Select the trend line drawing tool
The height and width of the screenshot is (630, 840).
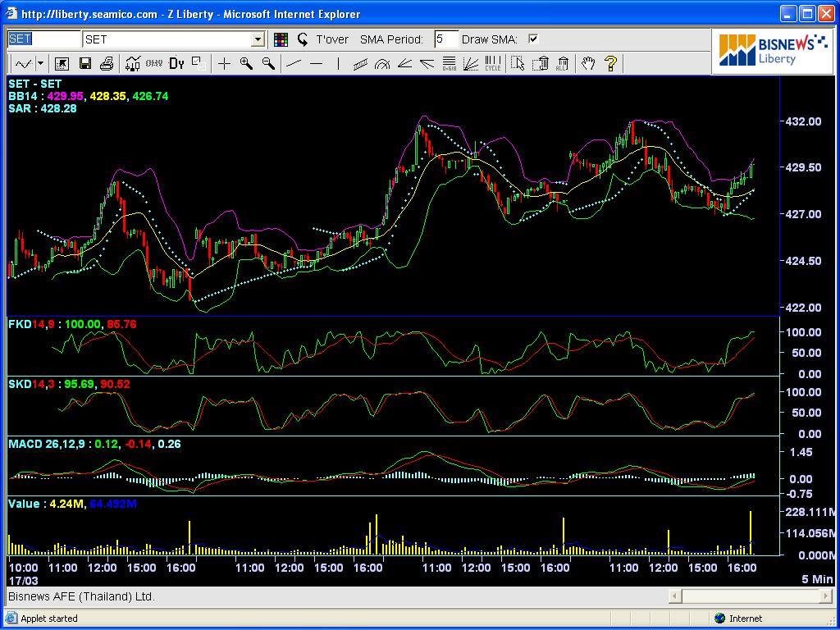[x=294, y=64]
